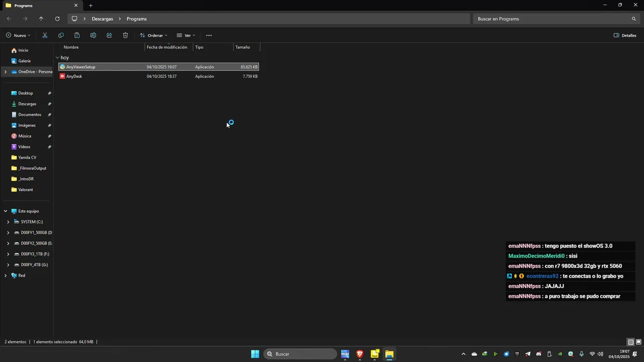Switch to details list view toggle
644x362 pixels.
click(631, 342)
